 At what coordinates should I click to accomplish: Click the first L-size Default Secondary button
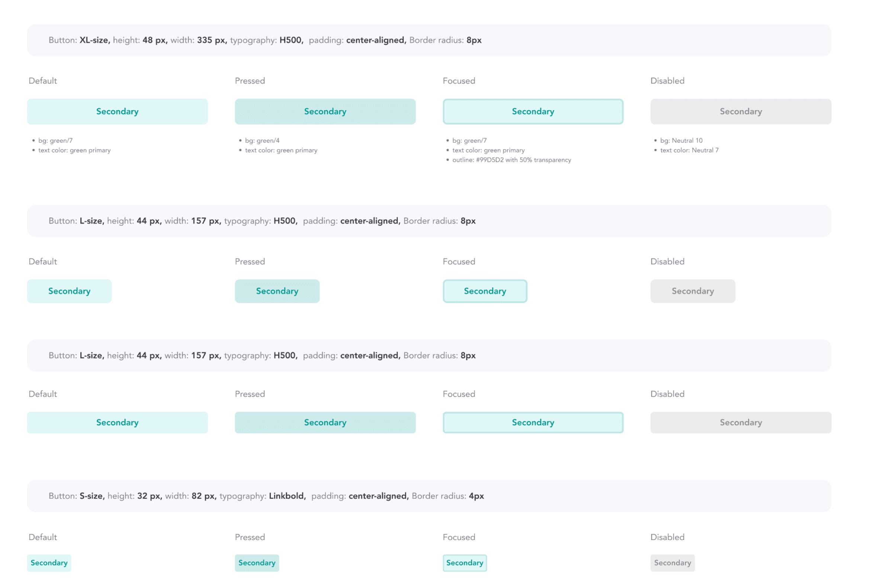(x=69, y=291)
